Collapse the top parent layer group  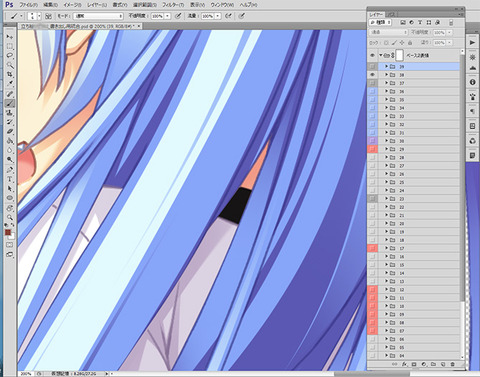(381, 55)
